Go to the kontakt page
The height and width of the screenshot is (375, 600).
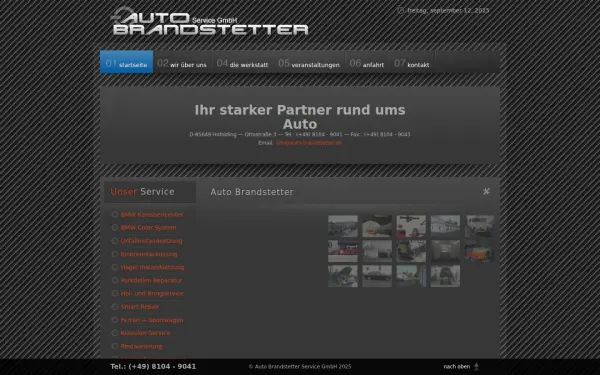(412, 62)
